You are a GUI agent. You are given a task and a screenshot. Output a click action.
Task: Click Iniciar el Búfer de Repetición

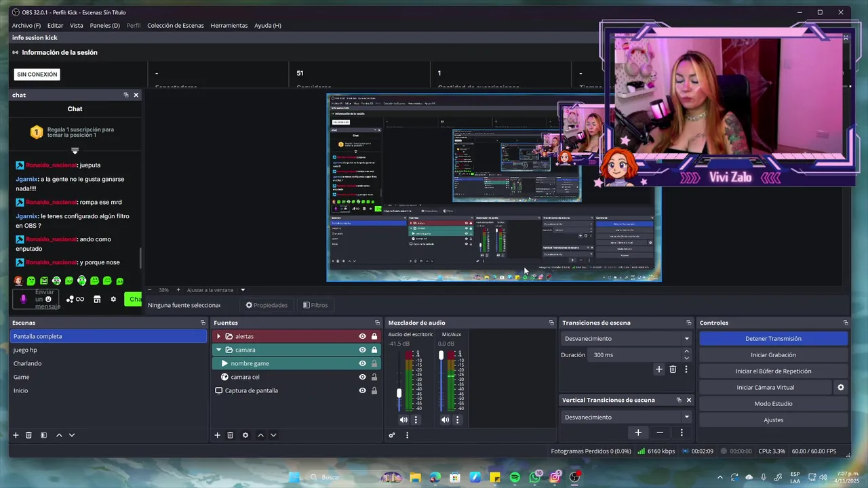tap(773, 371)
